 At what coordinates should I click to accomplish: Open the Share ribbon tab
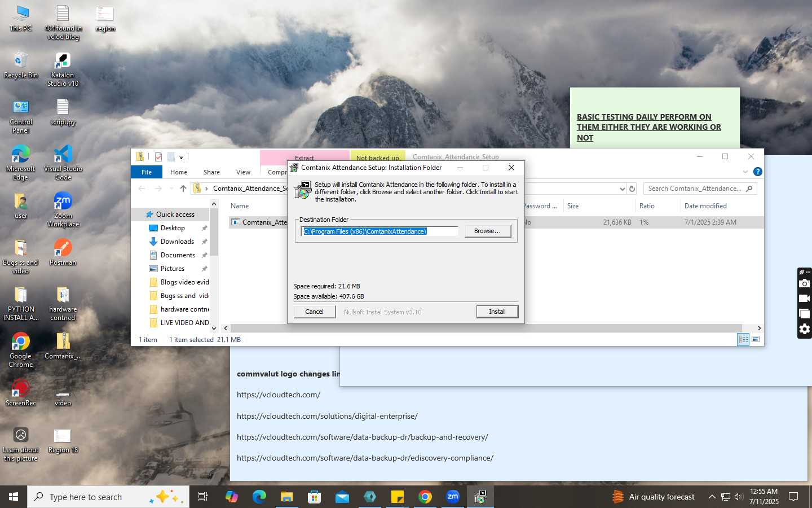211,172
